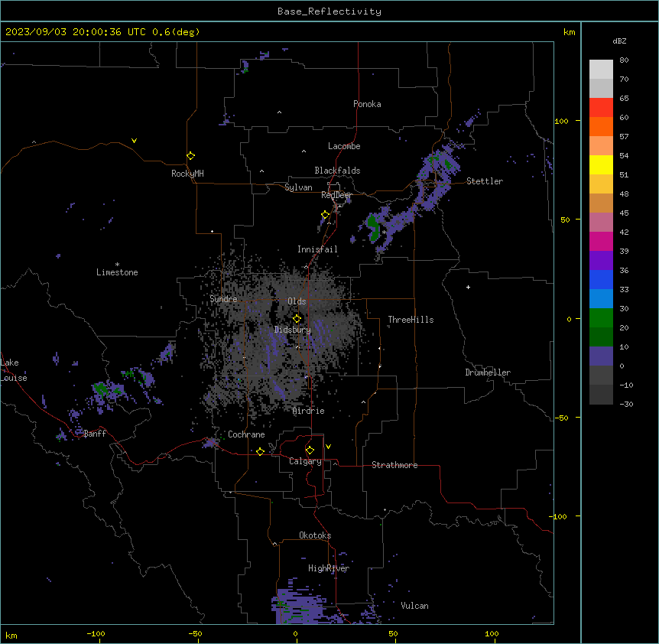Click the dBZ legend heading
Image resolution: width=659 pixels, height=644 pixels.
[619, 41]
